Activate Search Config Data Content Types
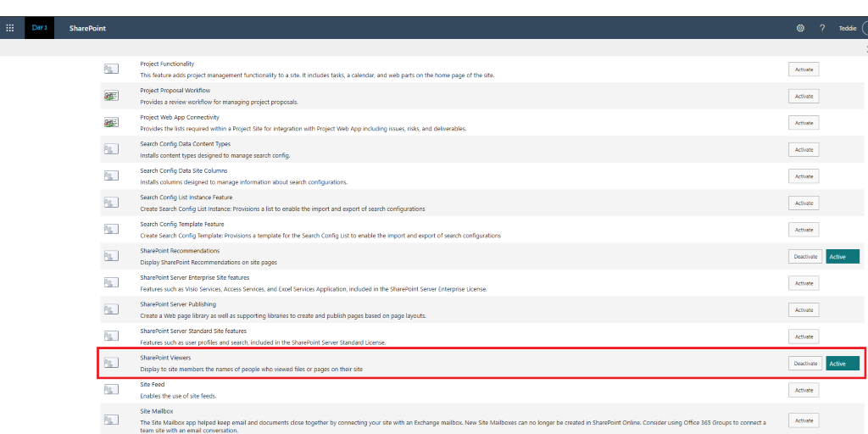This screenshot has width=868, height=434. point(804,149)
